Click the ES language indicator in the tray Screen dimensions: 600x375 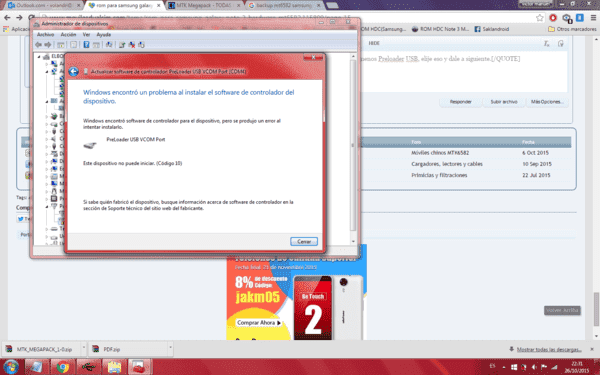coord(492,366)
